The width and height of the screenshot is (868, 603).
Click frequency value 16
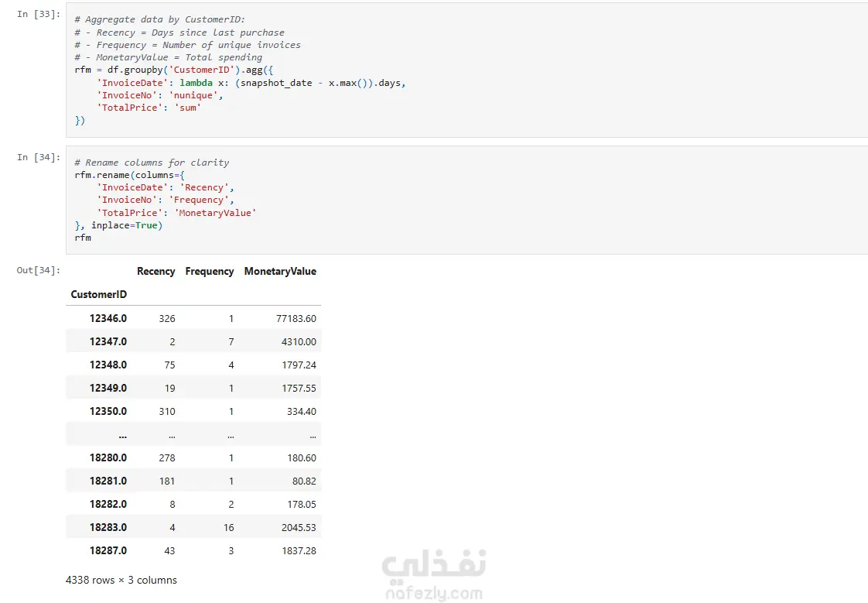click(x=229, y=528)
